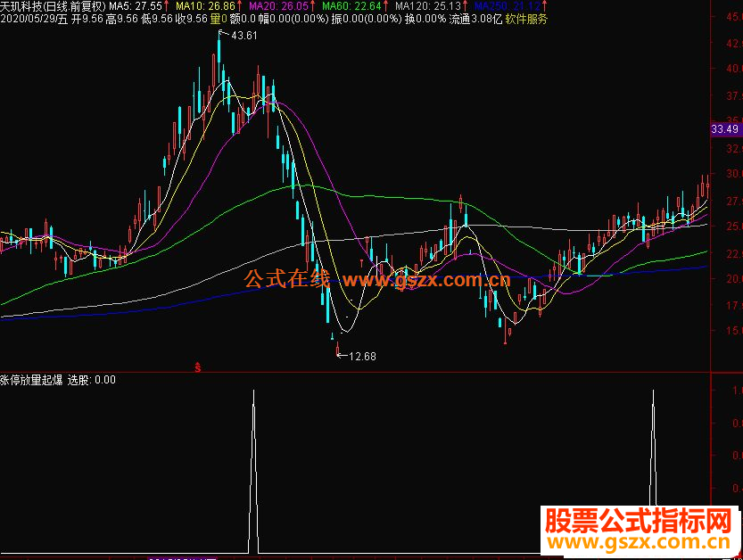Select the MA60: 22.64 indicator label
Screen dimensions: 743x560
pyautogui.click(x=351, y=6)
